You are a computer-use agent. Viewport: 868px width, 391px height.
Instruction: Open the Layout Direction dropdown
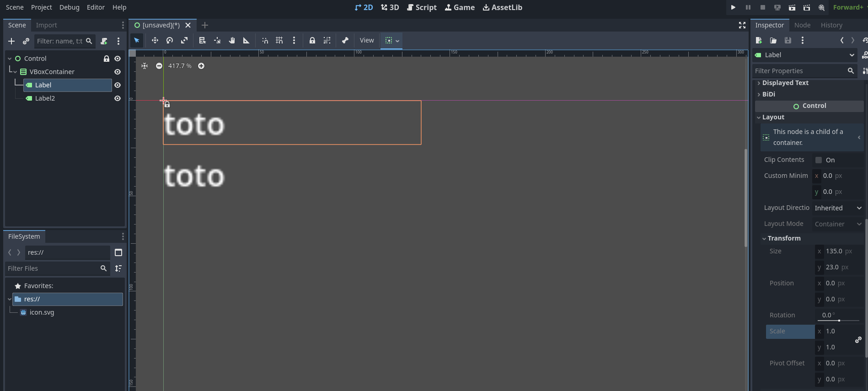pos(838,208)
